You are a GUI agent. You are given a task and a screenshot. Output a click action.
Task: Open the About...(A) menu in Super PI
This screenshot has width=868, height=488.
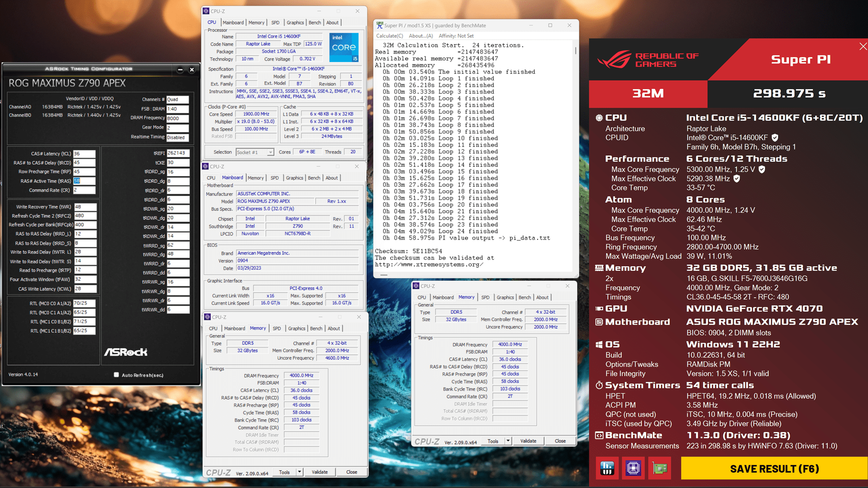click(420, 36)
